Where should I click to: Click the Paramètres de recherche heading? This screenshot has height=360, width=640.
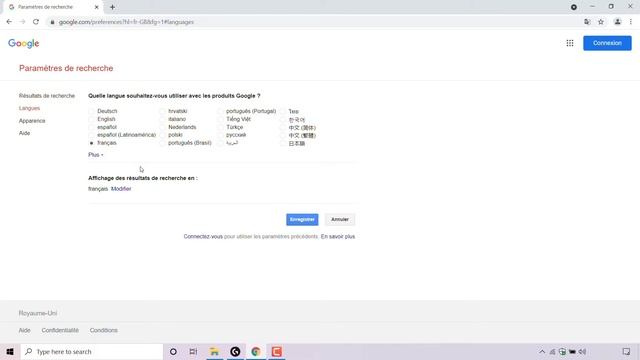click(66, 68)
